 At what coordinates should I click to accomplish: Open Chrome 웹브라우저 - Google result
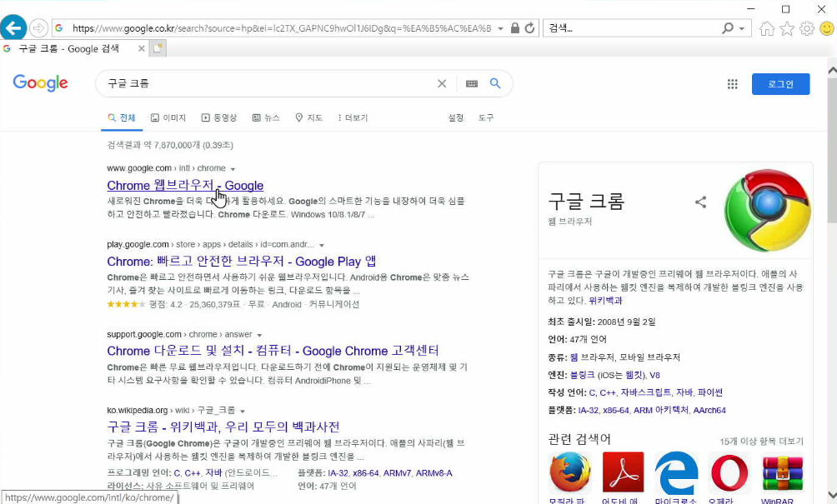pyautogui.click(x=185, y=186)
